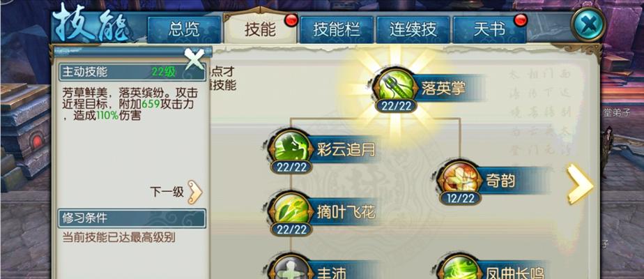Select the 技能 tab

point(261,28)
